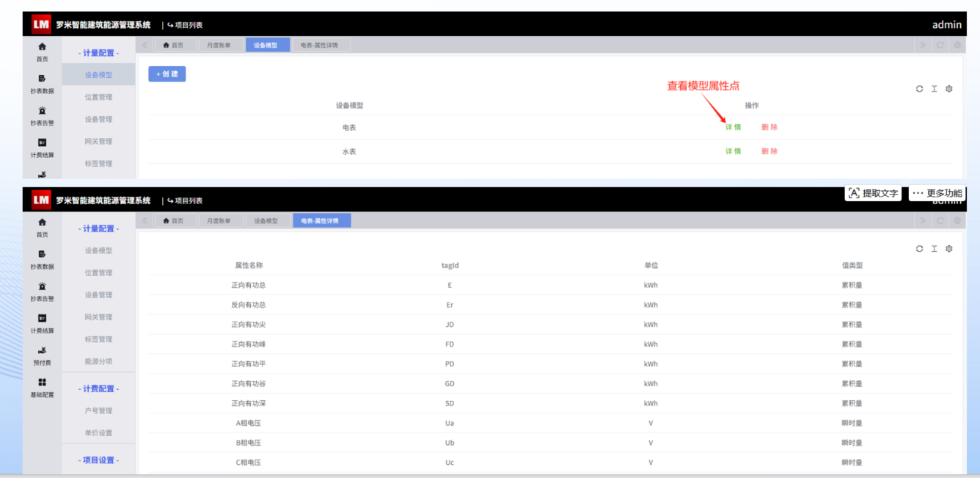This screenshot has width=980, height=478.
Task: Open 单价设置 in lower side menu
Action: pyautogui.click(x=98, y=432)
